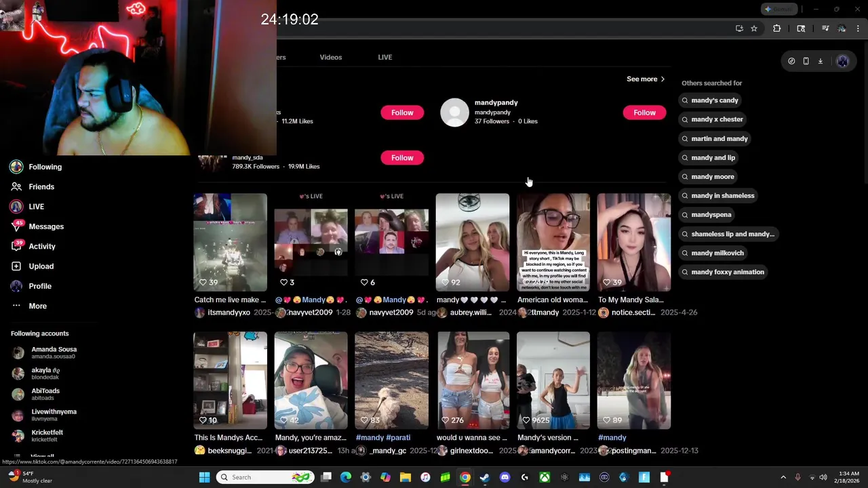The image size is (868, 488).
Task: Open akayla blondedak following account
Action: 37,373
